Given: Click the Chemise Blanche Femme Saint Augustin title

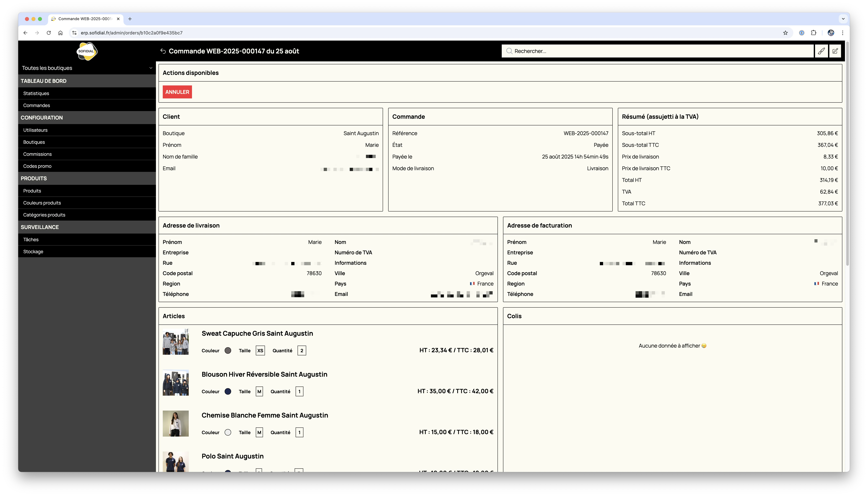Looking at the screenshot, I should pos(265,415).
